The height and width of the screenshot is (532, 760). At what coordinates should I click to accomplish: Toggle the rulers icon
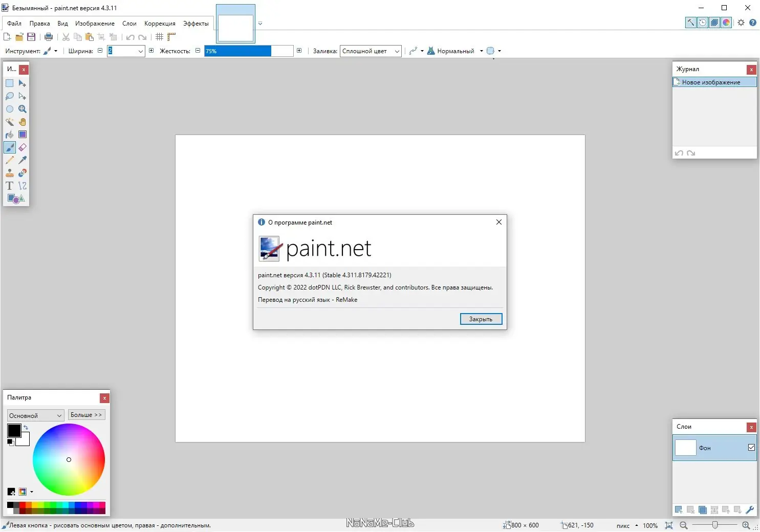point(171,37)
